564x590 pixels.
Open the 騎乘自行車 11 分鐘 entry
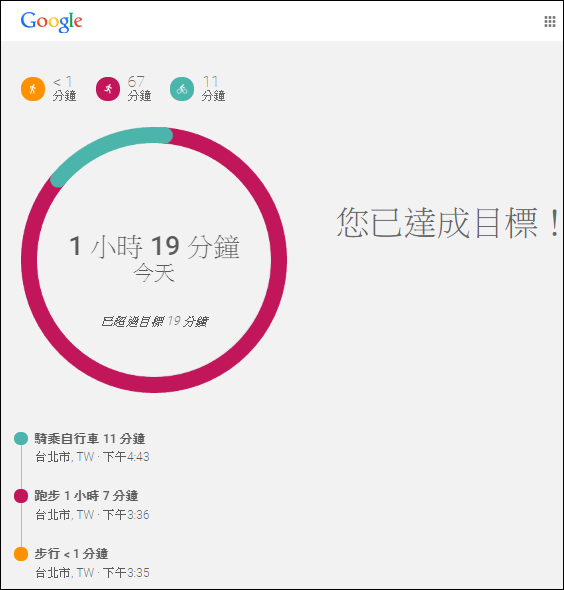coord(90,439)
